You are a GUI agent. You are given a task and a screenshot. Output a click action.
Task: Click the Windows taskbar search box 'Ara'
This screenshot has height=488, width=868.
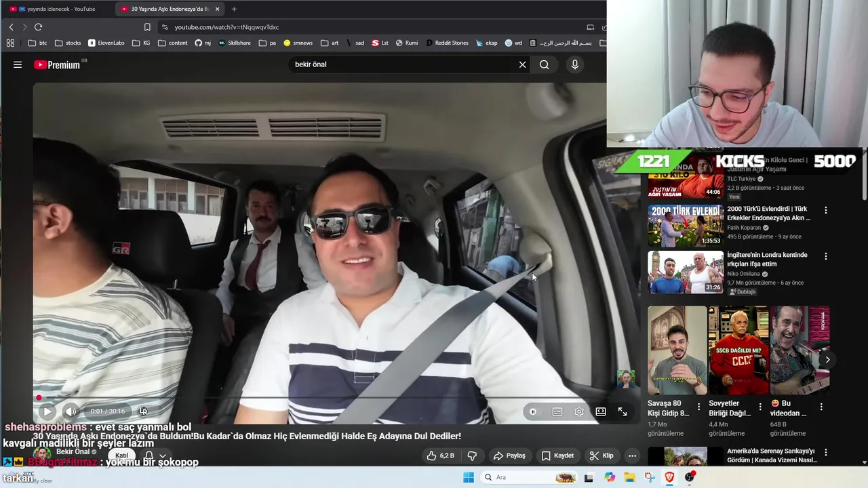[530, 477]
